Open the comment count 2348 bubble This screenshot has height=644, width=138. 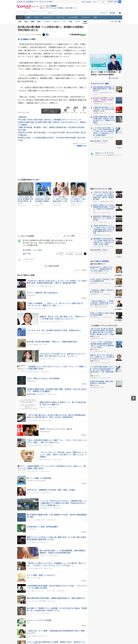[33, 35]
